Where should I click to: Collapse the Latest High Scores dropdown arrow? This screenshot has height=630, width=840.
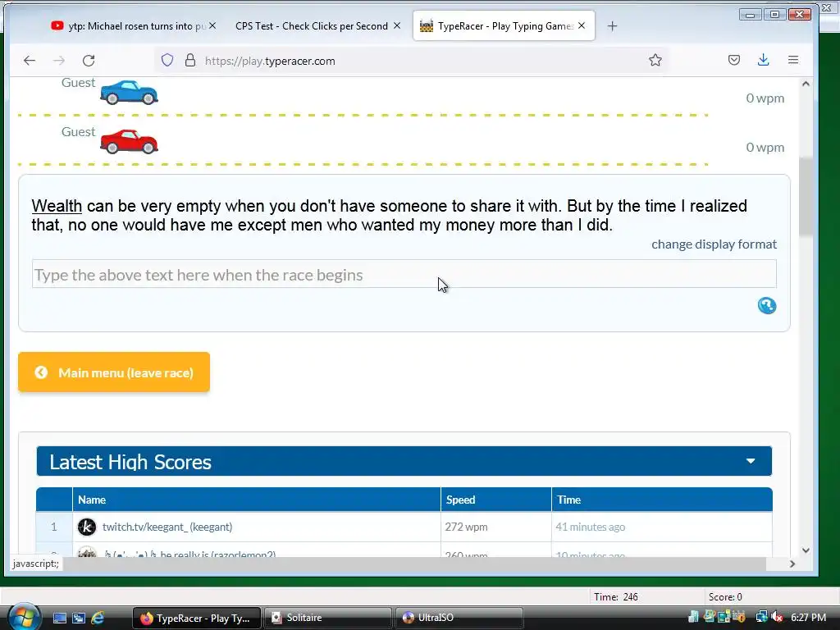pyautogui.click(x=751, y=461)
